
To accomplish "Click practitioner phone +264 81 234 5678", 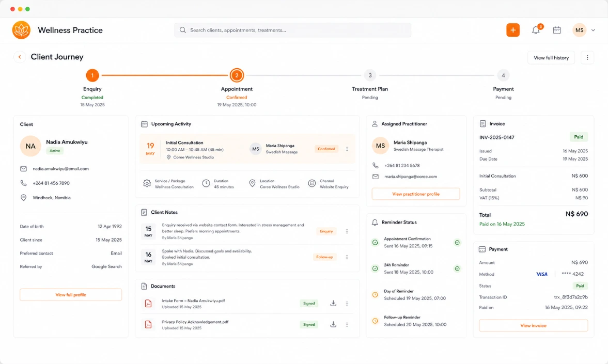I will (402, 166).
